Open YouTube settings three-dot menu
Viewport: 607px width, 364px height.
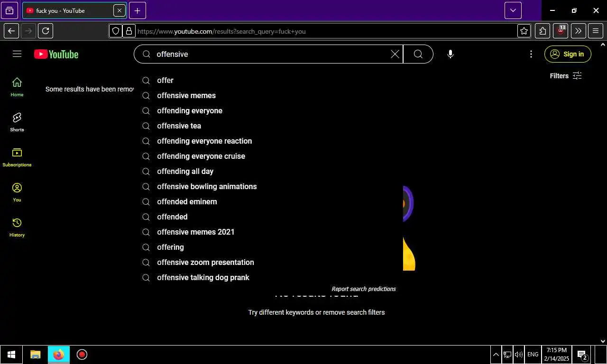531,54
